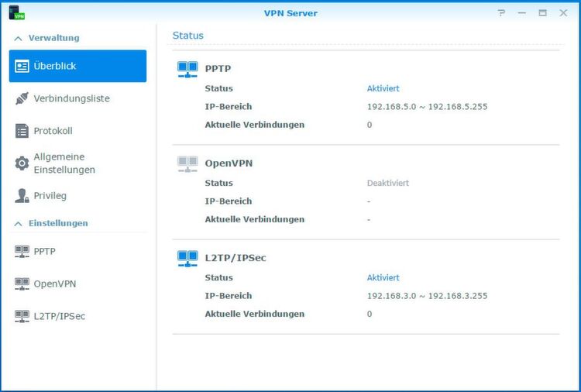Click the OpenVPN sidebar network icon
This screenshot has height=392, width=581.
tap(22, 284)
